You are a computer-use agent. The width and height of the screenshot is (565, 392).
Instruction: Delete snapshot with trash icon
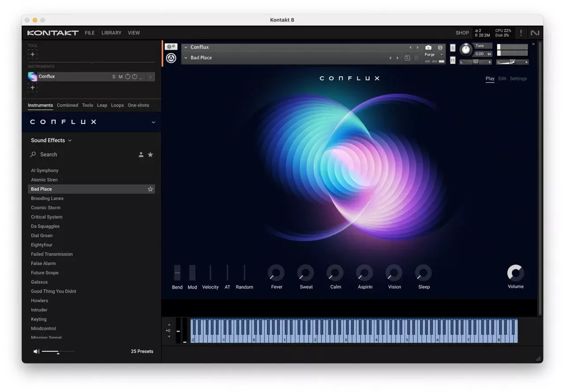pyautogui.click(x=416, y=58)
